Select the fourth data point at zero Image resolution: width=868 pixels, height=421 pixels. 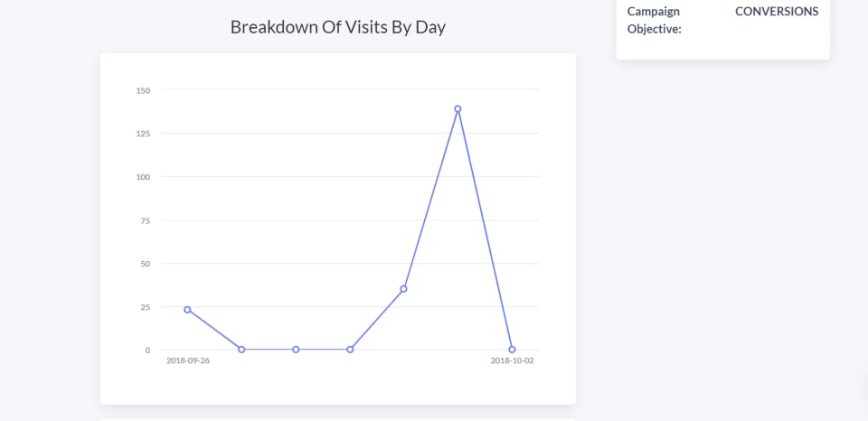[x=350, y=350]
